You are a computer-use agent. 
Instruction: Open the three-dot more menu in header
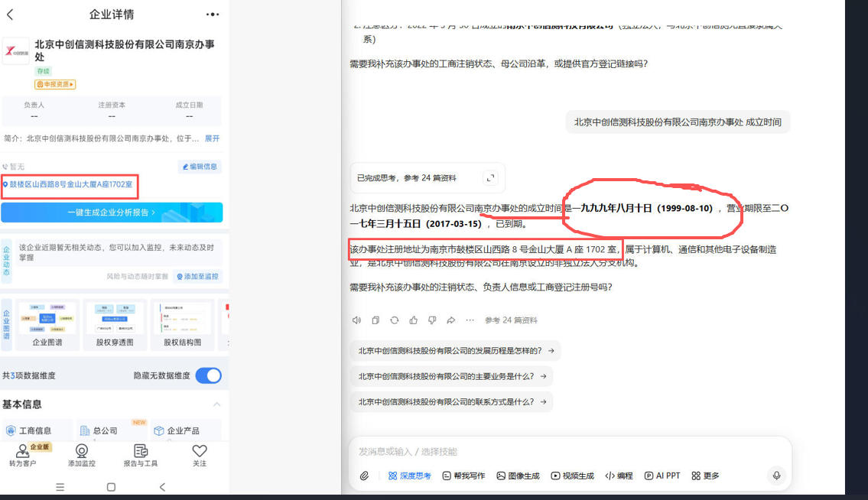[213, 15]
